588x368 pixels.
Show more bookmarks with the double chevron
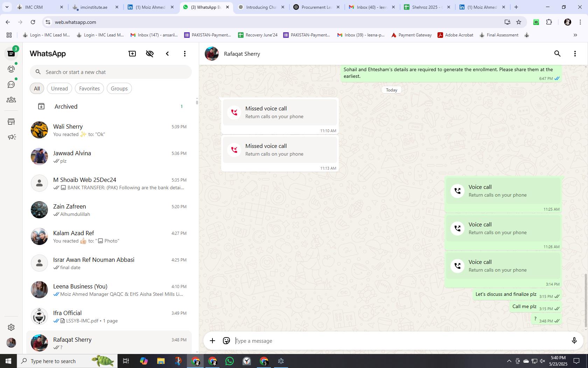575,35
